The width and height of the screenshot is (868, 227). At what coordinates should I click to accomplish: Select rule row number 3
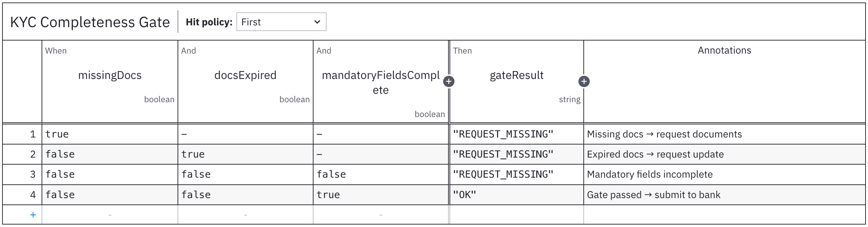[x=32, y=174]
